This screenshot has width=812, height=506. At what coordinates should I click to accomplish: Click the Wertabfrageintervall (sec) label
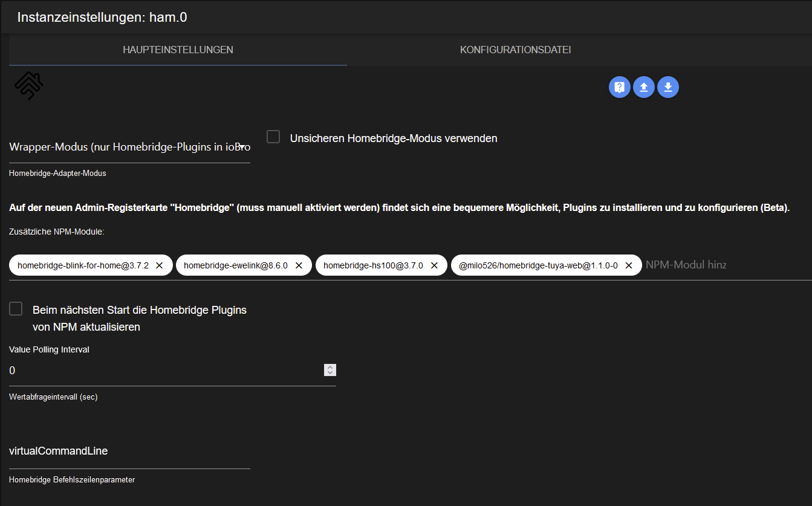point(53,397)
